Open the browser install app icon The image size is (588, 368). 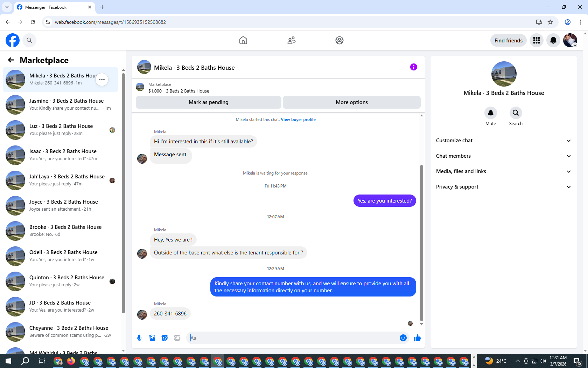tap(539, 22)
